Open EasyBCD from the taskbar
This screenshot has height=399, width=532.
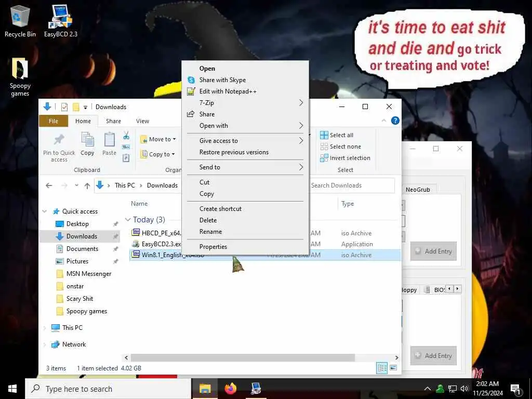click(x=256, y=389)
